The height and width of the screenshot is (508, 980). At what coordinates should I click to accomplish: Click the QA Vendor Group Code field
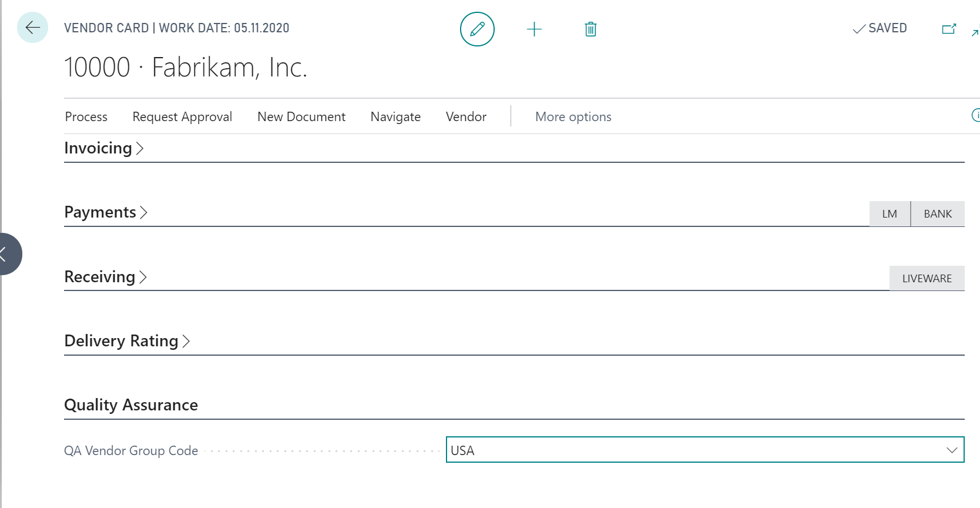pos(705,450)
